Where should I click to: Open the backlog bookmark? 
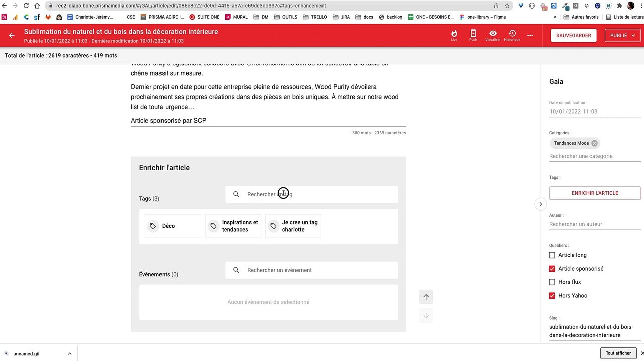click(390, 17)
